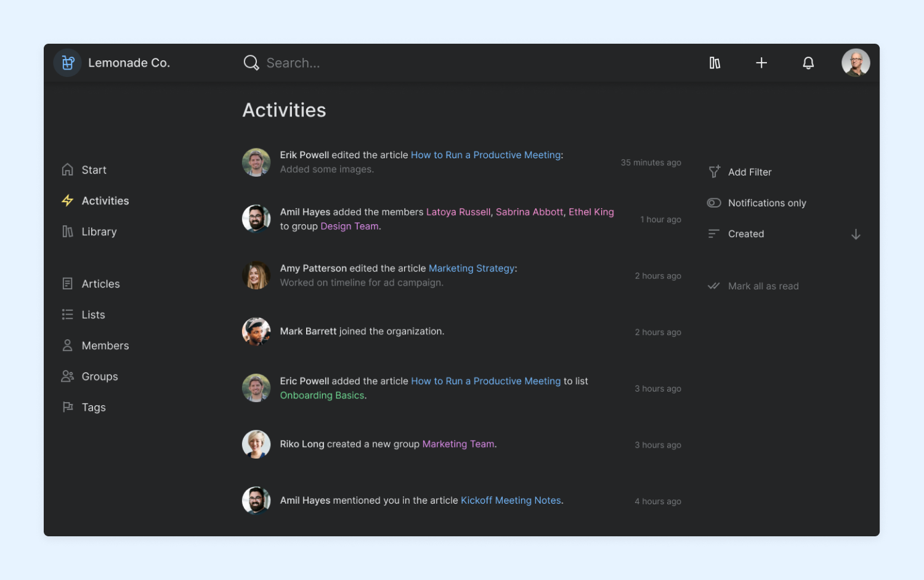The height and width of the screenshot is (580, 924).
Task: Open How to Run a Productive Meeting in Eric Powell's list entry
Action: pos(486,381)
